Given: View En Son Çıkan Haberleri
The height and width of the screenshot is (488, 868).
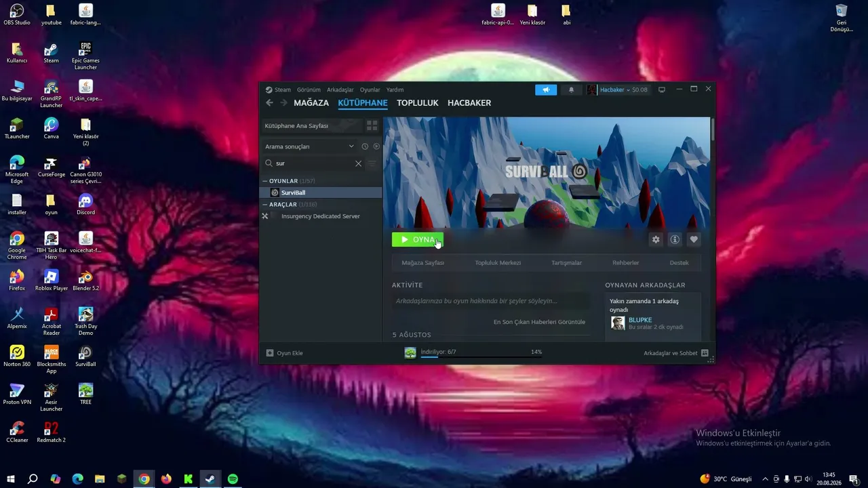Looking at the screenshot, I should 539,322.
